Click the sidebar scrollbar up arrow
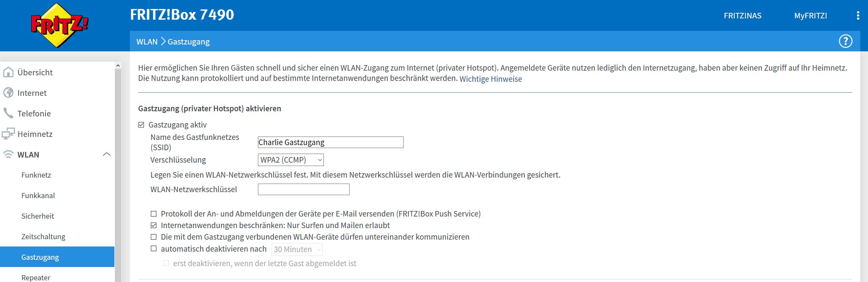This screenshot has width=868, height=282. [x=118, y=65]
